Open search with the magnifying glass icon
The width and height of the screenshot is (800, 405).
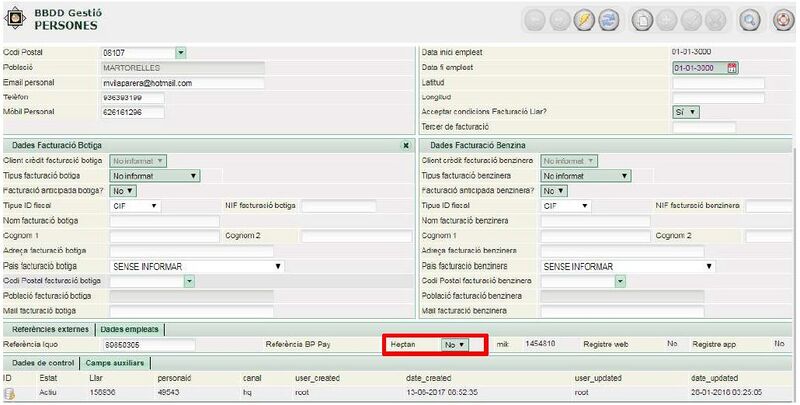(x=749, y=20)
